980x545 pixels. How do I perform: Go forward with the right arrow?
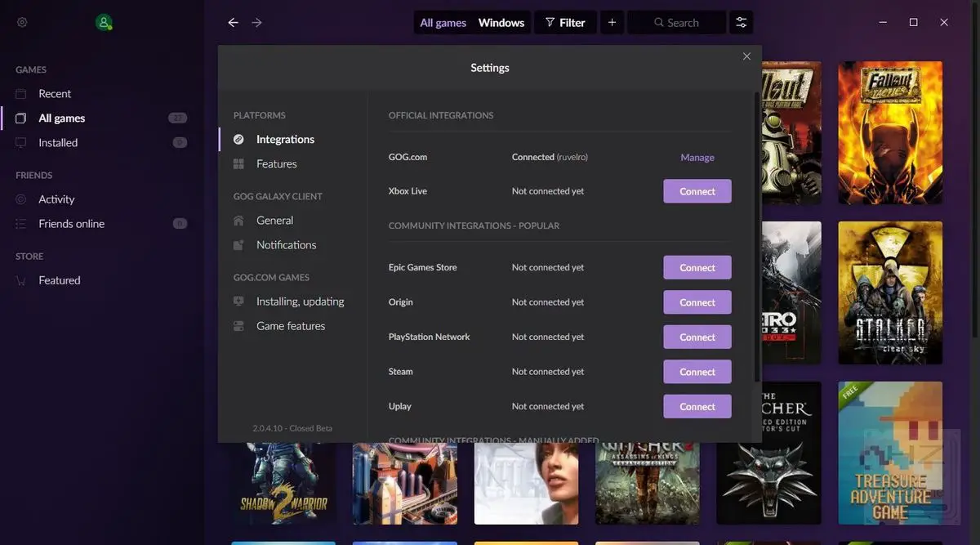coord(257,23)
